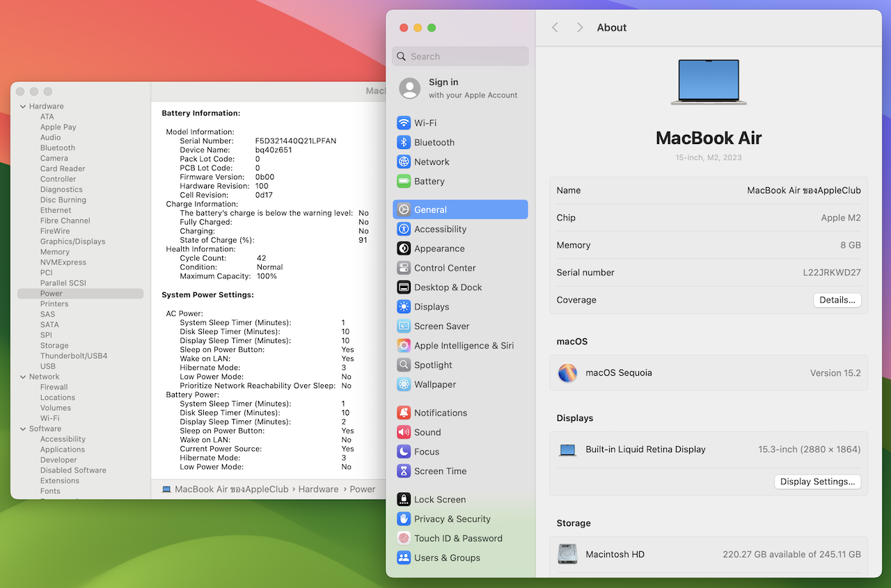The image size is (891, 588).
Task: Open Appearance icon in Settings
Action: [x=404, y=248]
